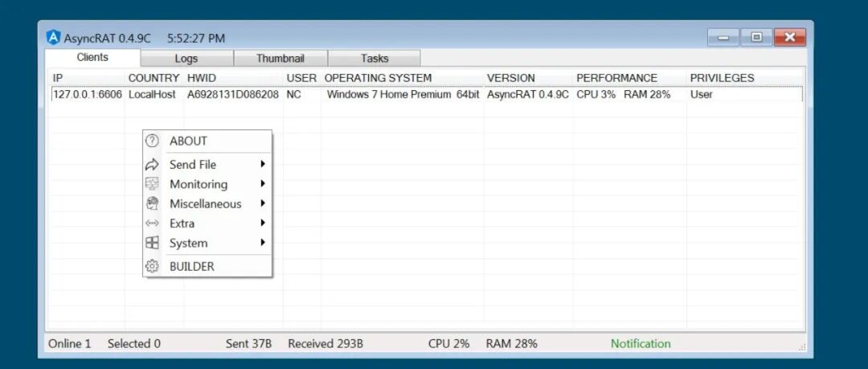Click the green Notification status text
Viewport: 868px width, 369px height.
[641, 343]
